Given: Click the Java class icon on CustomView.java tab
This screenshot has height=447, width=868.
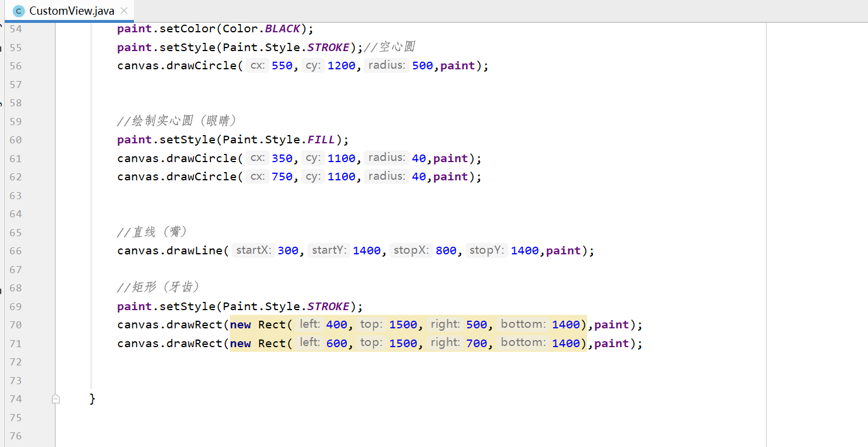Looking at the screenshot, I should pos(19,11).
